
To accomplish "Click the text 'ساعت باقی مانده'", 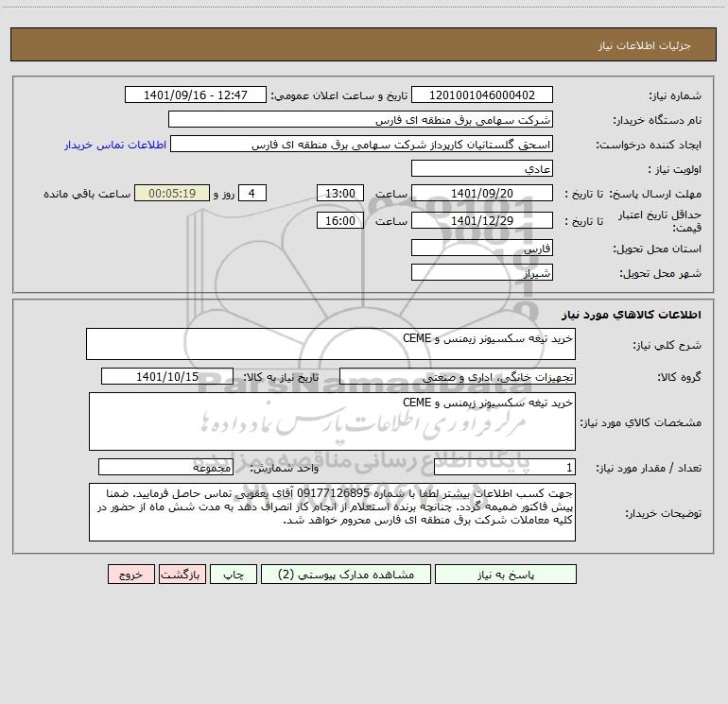I will (87, 194).
